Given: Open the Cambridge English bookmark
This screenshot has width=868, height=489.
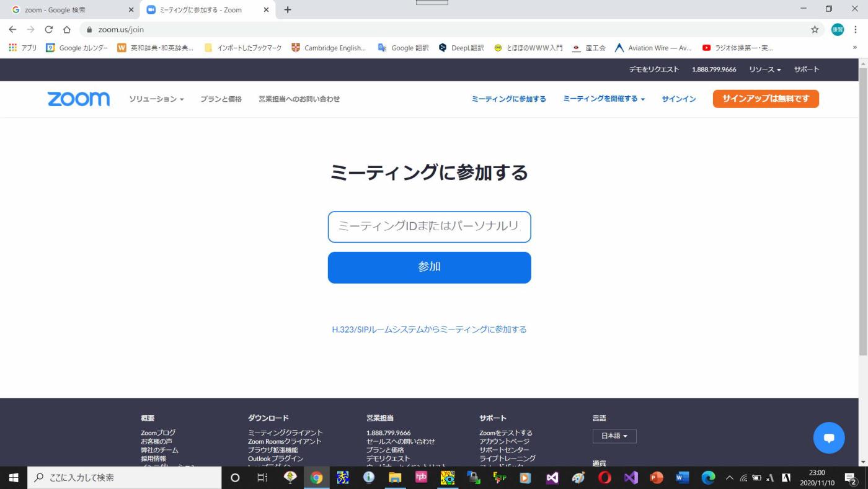Looking at the screenshot, I should coord(329,48).
